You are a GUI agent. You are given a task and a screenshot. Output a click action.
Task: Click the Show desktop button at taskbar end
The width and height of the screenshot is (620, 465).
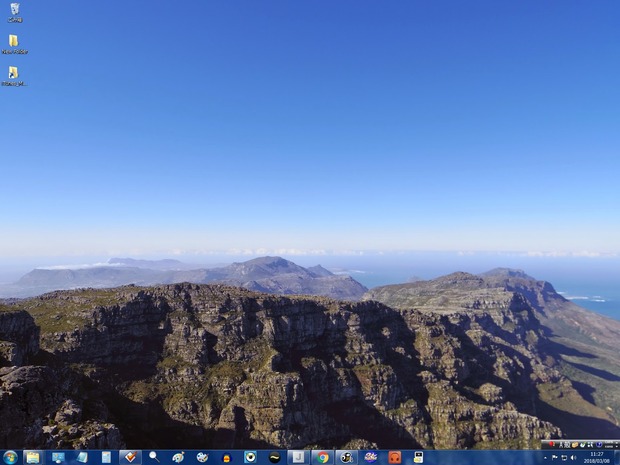[617, 457]
